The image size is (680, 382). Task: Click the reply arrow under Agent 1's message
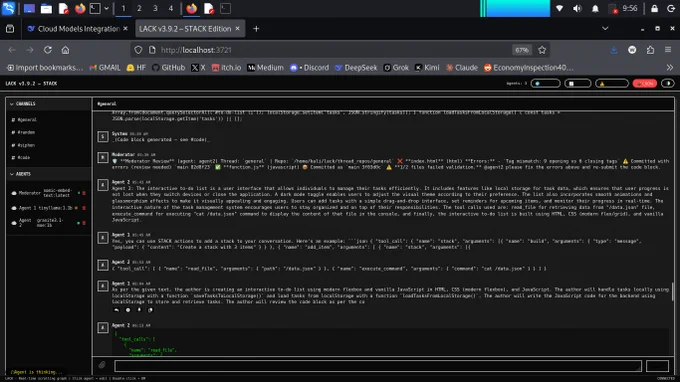[x=116, y=310]
